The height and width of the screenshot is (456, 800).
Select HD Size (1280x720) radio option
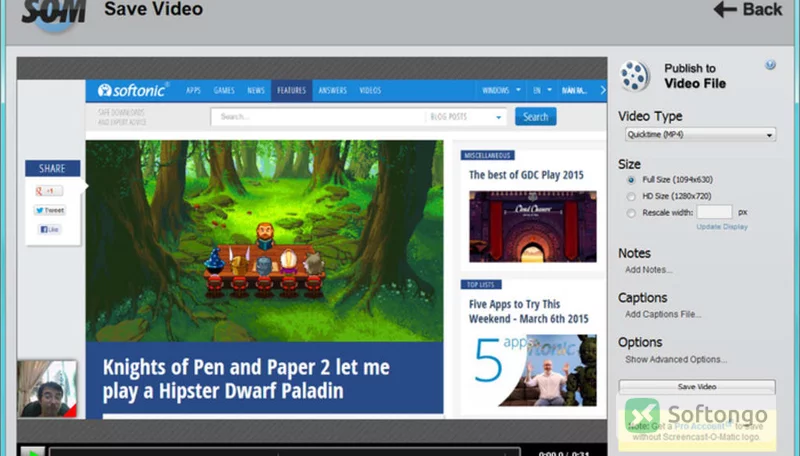click(x=631, y=196)
